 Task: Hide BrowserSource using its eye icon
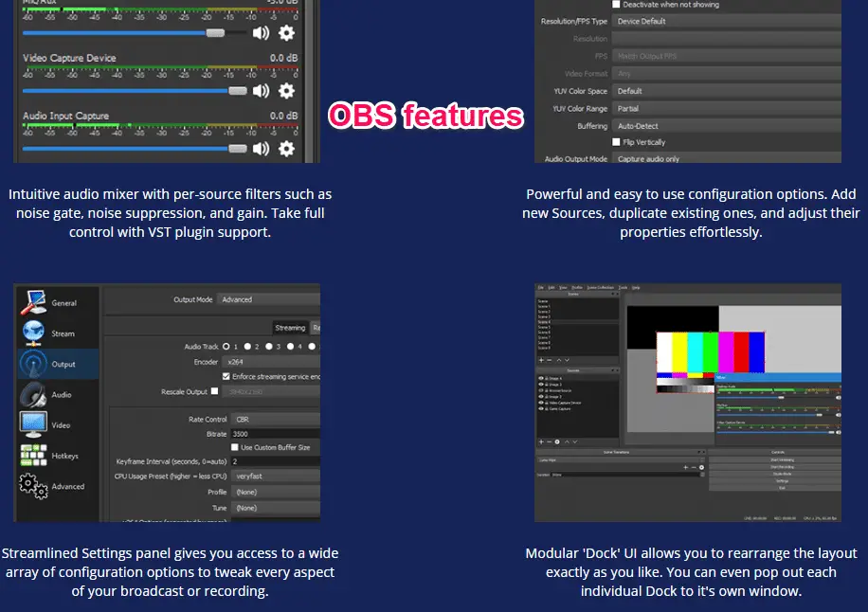[541, 390]
